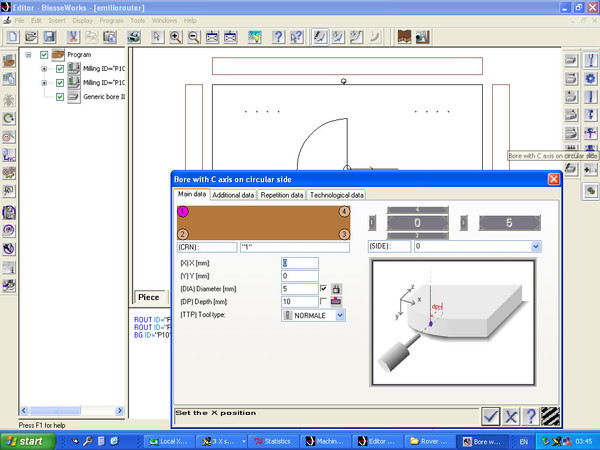Image resolution: width=600 pixels, height=450 pixels.
Task: Toggle the Generic bore checkbox
Action: (60, 97)
